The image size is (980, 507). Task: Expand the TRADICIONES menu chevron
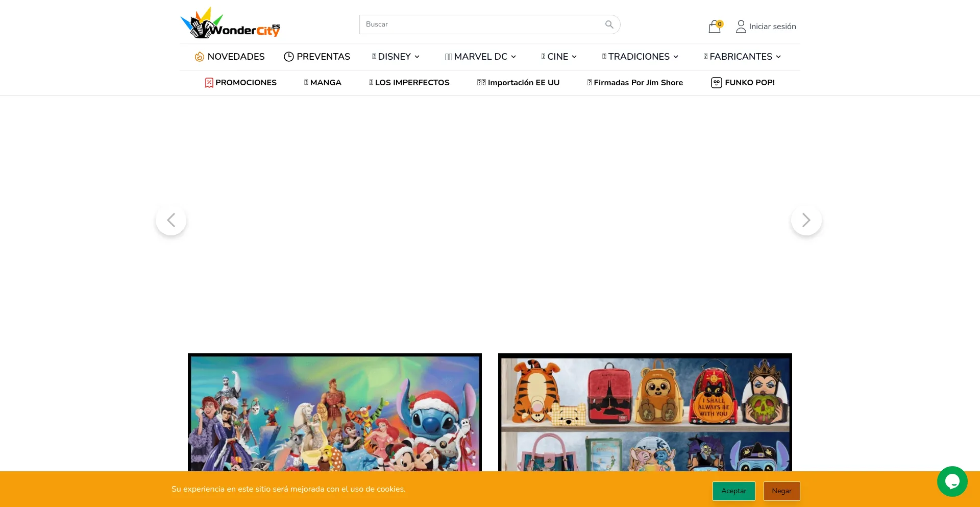[676, 57]
